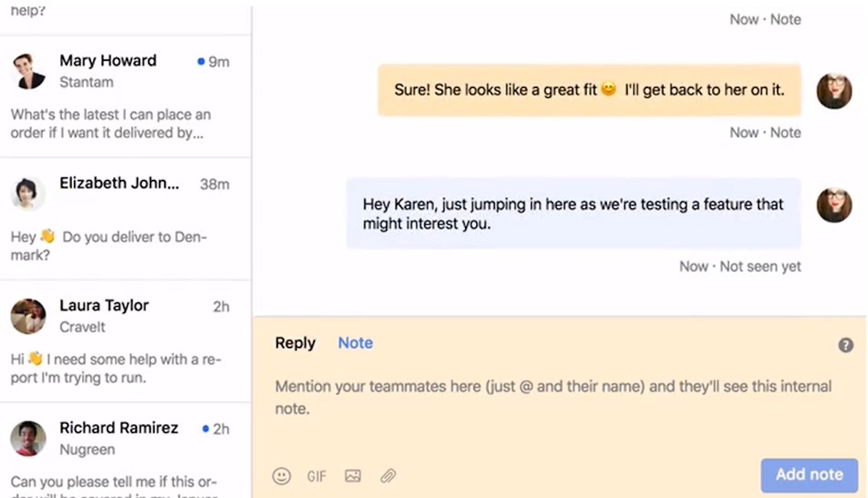Attach a file with the paperclip icon

[x=388, y=476]
